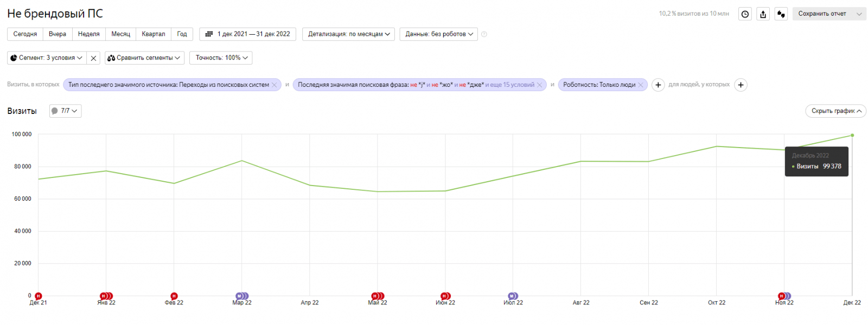The image size is (868, 325).
Task: Click the red annotation markers at Май 22
Action: pyautogui.click(x=378, y=296)
